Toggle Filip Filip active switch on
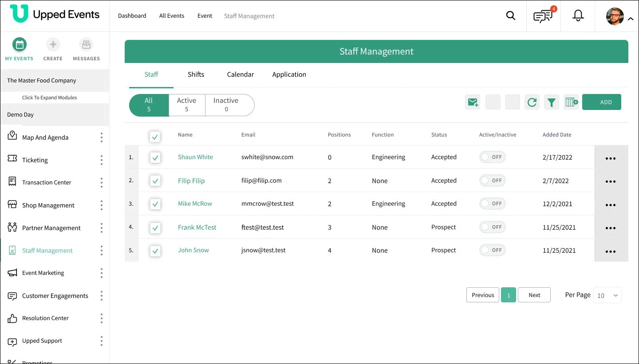 pyautogui.click(x=493, y=180)
